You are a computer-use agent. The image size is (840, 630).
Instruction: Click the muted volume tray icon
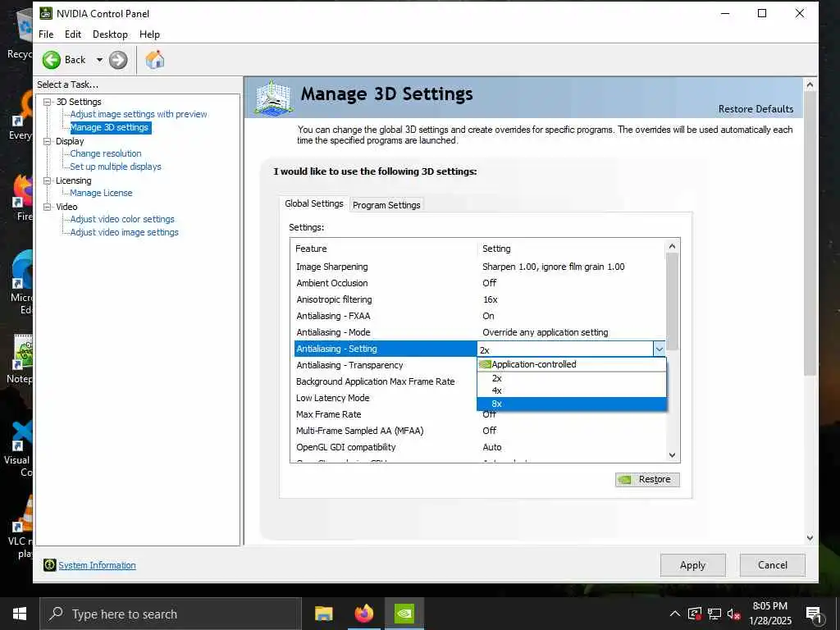733,614
